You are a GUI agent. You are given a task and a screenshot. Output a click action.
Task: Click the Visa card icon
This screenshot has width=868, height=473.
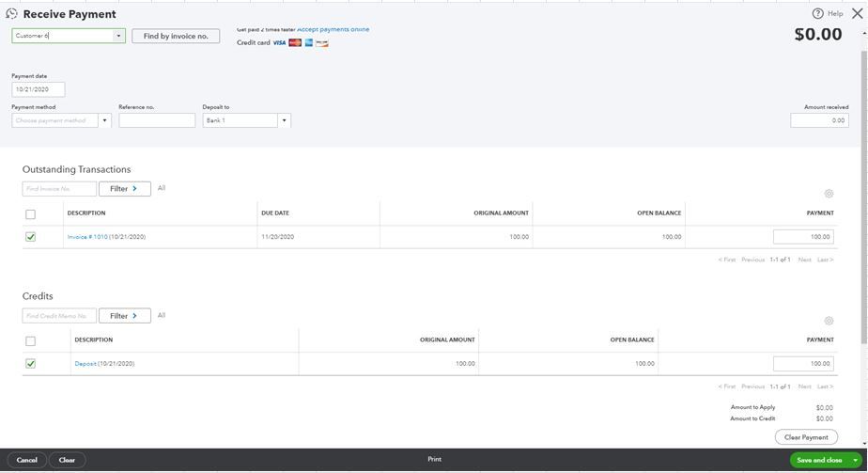(x=279, y=42)
